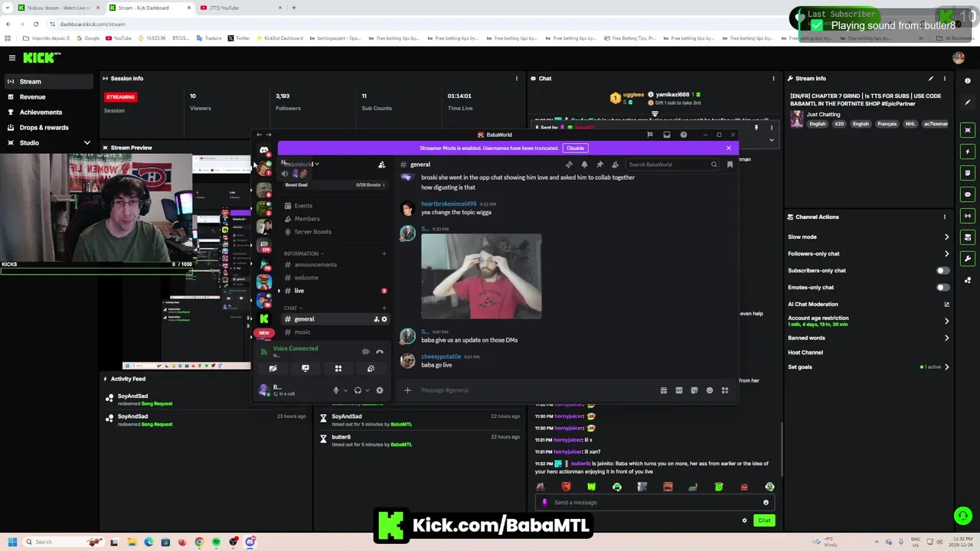This screenshot has width=980, height=551.
Task: Open notification bell settings in Discord channel header
Action: pyautogui.click(x=584, y=165)
